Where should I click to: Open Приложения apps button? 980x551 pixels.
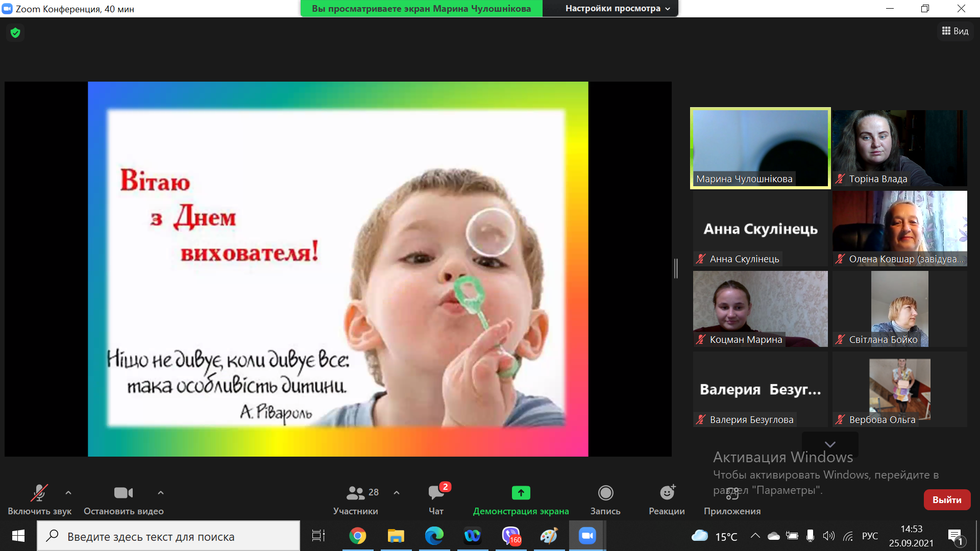point(732,499)
